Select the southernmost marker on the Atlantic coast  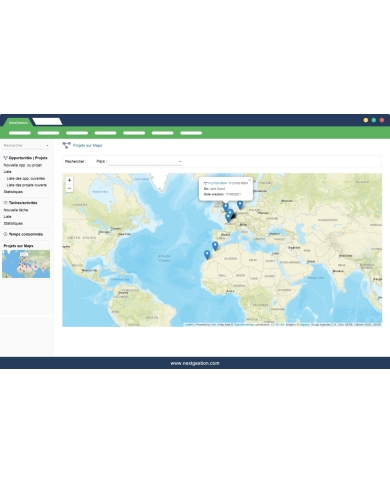(207, 255)
